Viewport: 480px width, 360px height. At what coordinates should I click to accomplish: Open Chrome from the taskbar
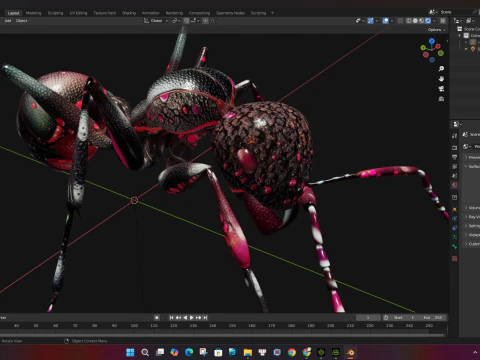[292, 352]
